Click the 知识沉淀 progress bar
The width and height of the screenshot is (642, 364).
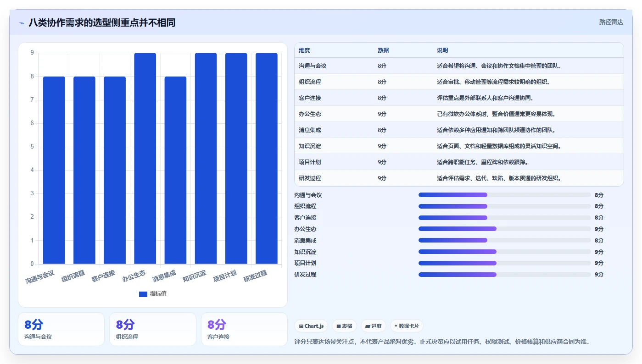504,252
